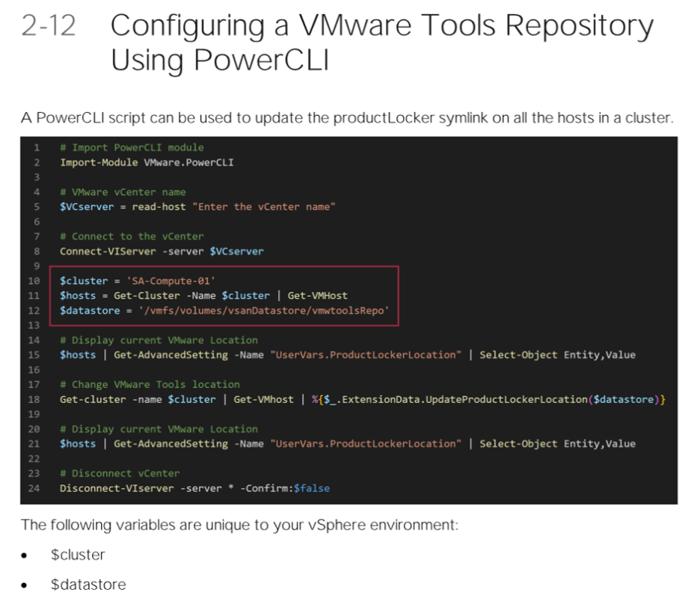The height and width of the screenshot is (592, 700).
Task: Click "Get-cluster -name" on line 18
Action: pos(111,399)
